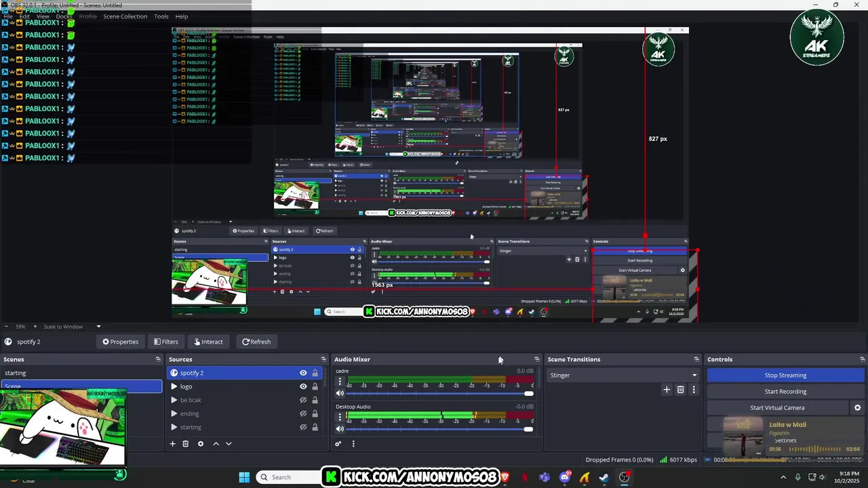The width and height of the screenshot is (868, 488).
Task: Open Steam from the taskbar
Action: coord(604,477)
